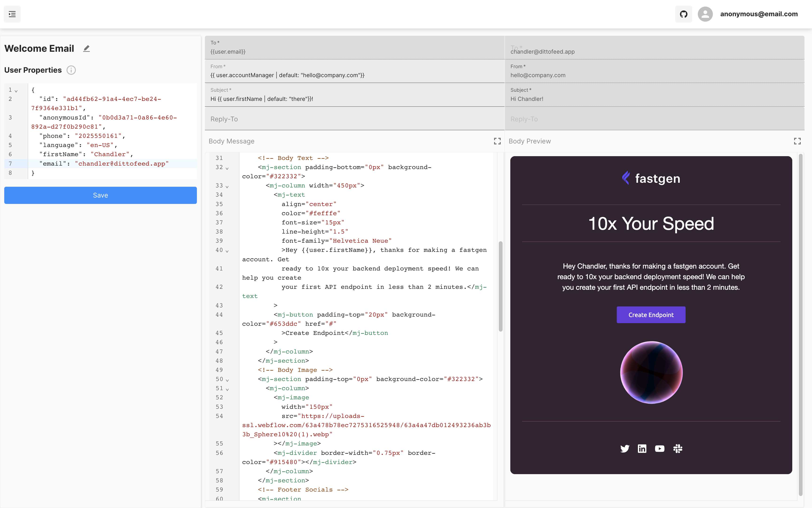
Task: Collapse code fold arrow on line 50
Action: [x=227, y=380]
